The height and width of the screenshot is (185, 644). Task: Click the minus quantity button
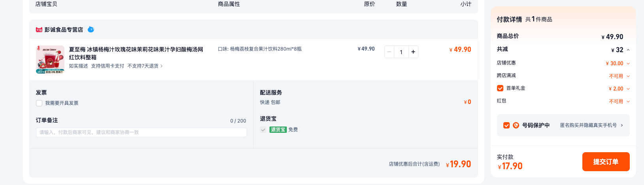[389, 52]
